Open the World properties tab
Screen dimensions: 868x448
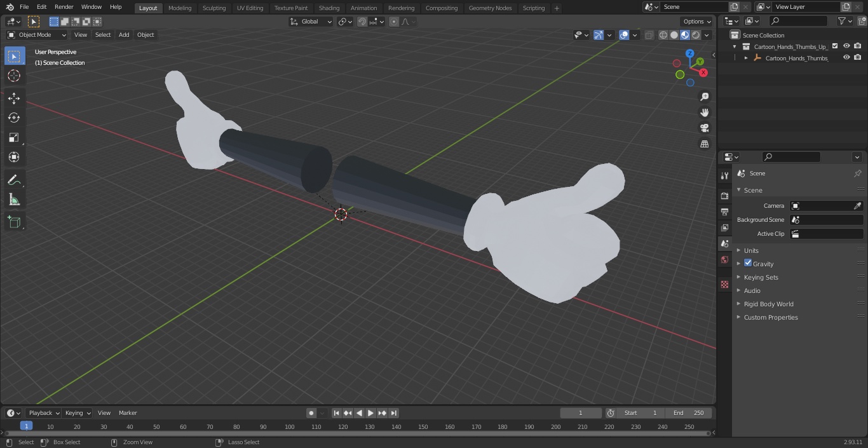pos(724,259)
